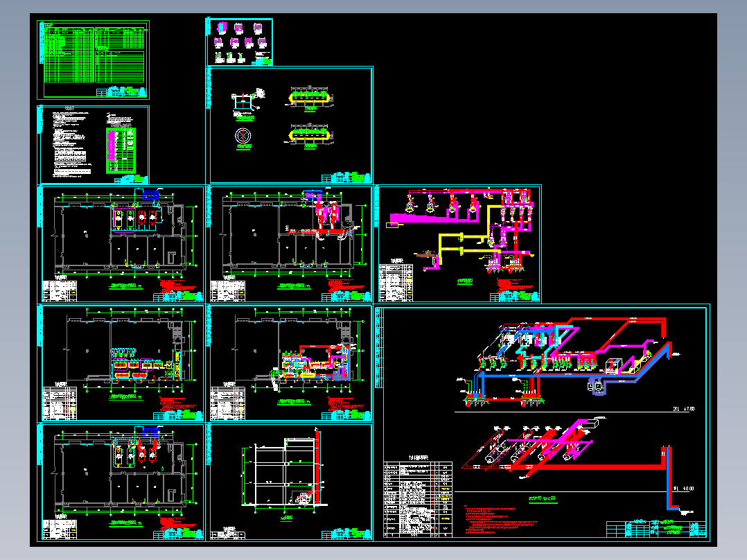747x560 pixels.
Task: Select the green equipment schedule table sheet
Action: pyautogui.click(x=94, y=60)
